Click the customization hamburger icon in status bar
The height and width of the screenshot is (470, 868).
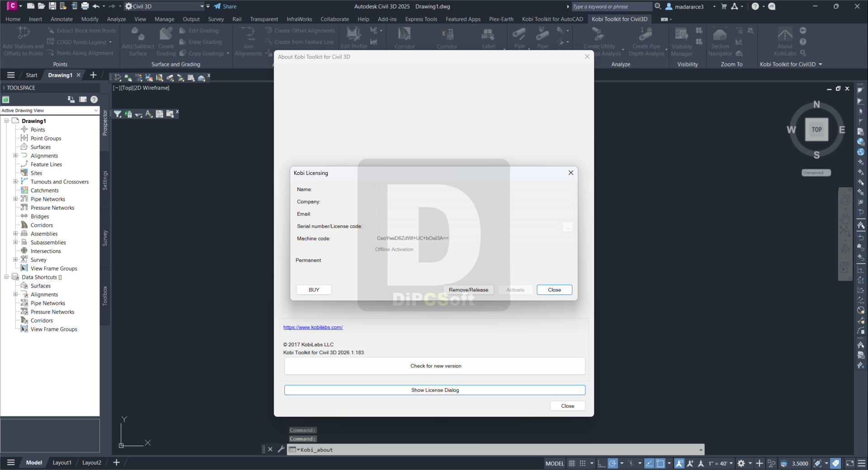[862, 463]
